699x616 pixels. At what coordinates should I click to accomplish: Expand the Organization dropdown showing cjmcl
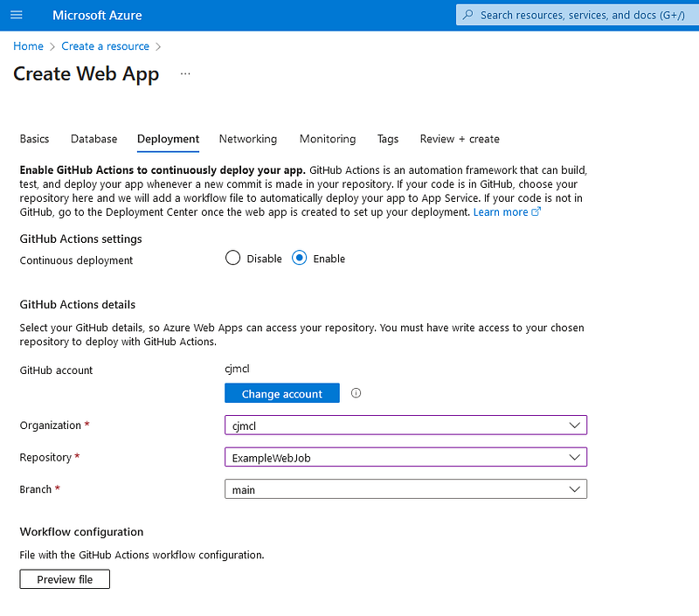(405, 426)
